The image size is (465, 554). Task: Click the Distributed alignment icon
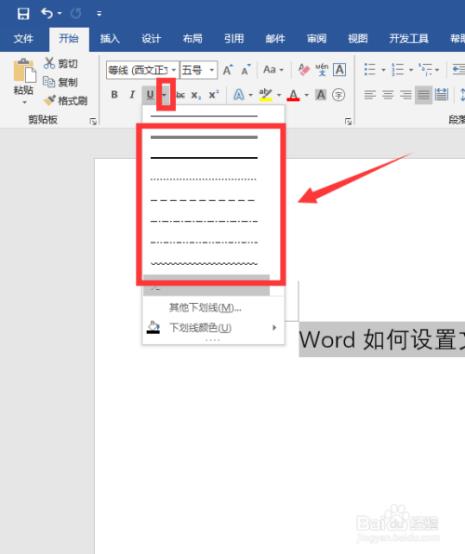(442, 95)
